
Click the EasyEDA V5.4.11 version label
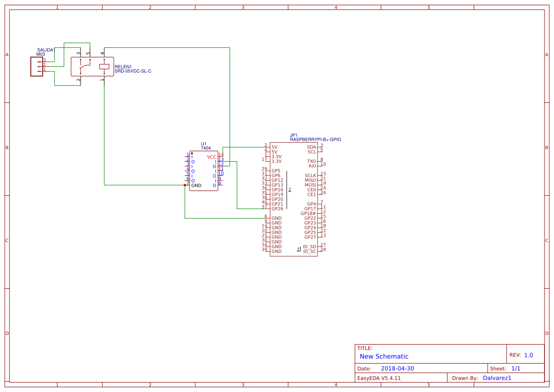(x=380, y=378)
